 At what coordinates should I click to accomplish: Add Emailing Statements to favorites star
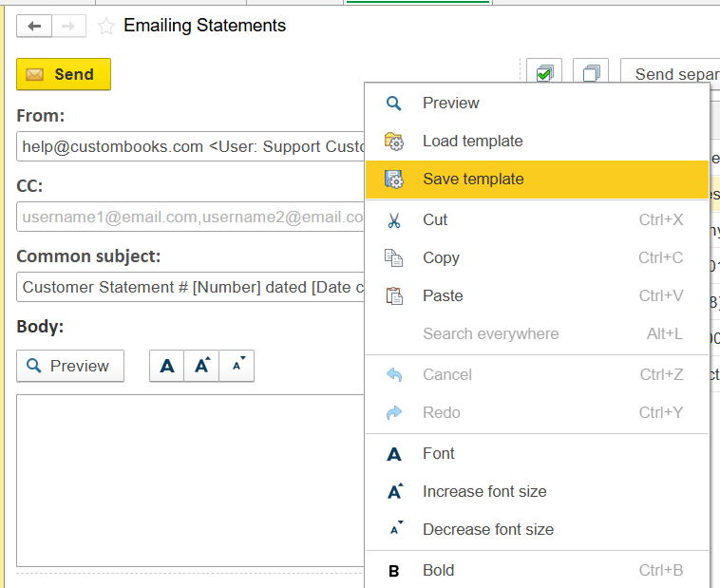coord(106,27)
